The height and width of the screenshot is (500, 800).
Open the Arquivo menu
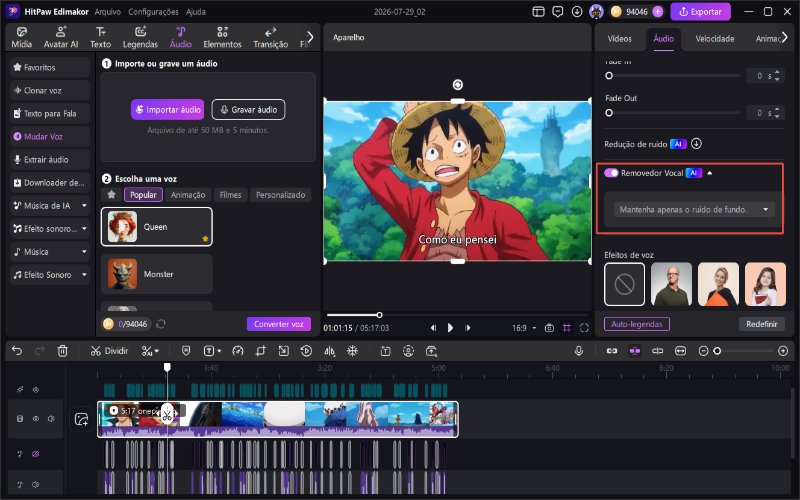(107, 11)
